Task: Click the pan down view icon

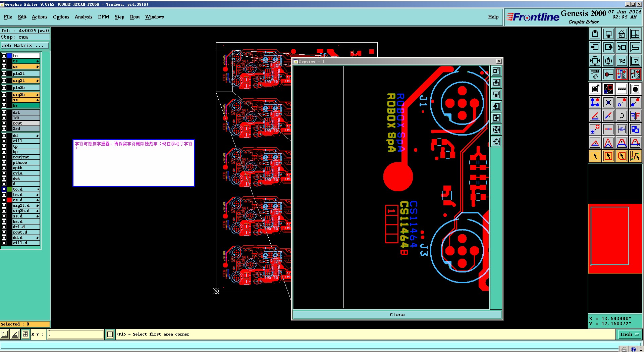Action: [608, 34]
